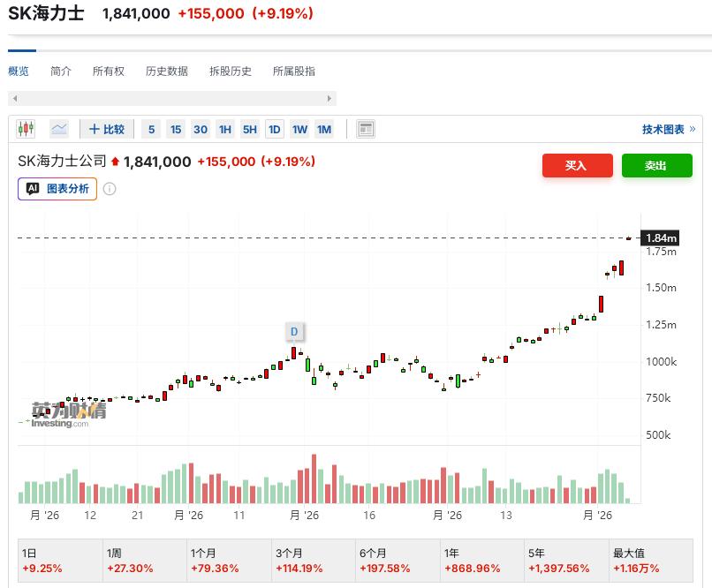Open the 历史数据 historical data tab

(x=167, y=72)
